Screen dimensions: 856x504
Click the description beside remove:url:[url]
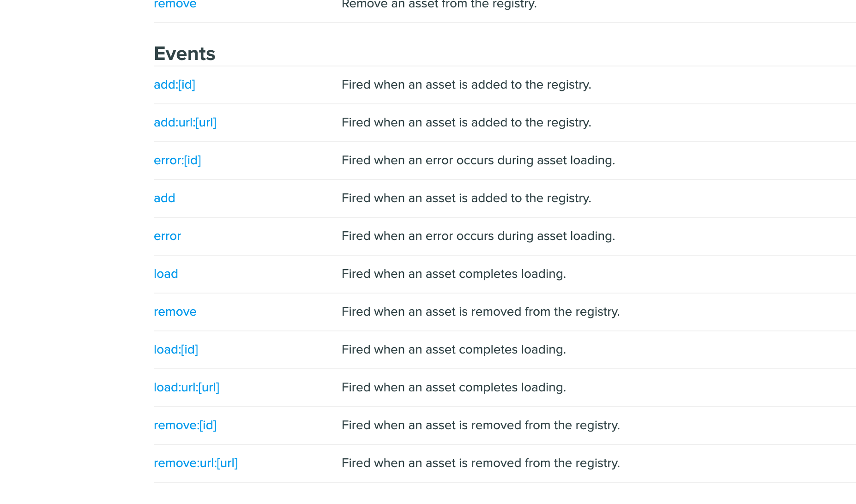[x=481, y=463]
